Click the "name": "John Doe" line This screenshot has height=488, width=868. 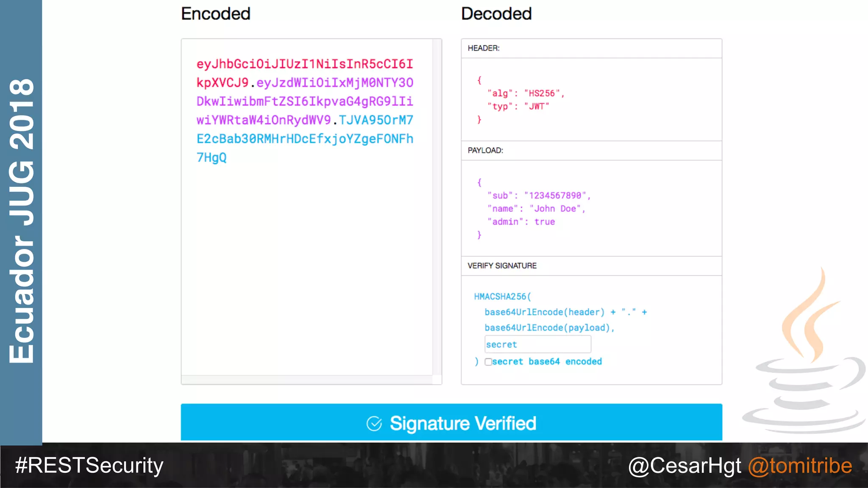pos(536,208)
